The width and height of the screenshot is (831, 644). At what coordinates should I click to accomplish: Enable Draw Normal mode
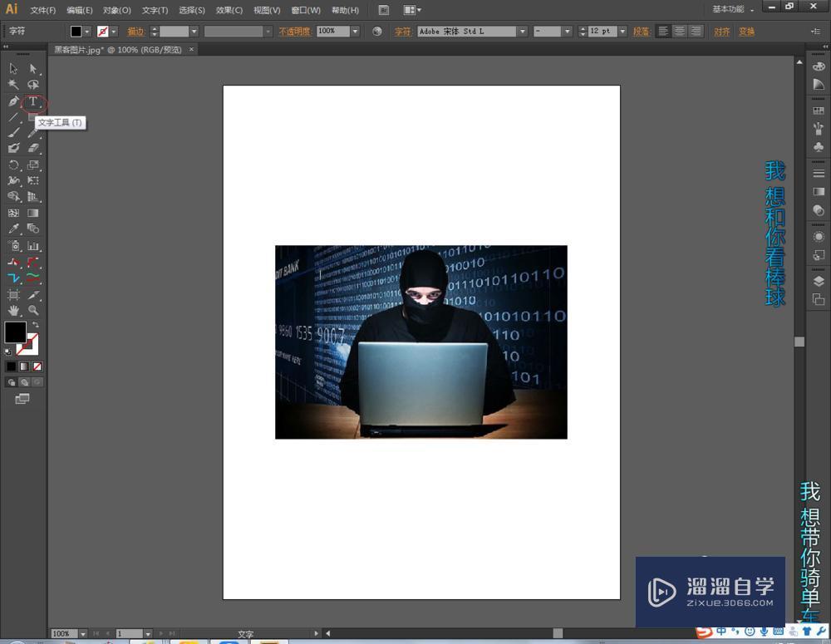(11, 382)
